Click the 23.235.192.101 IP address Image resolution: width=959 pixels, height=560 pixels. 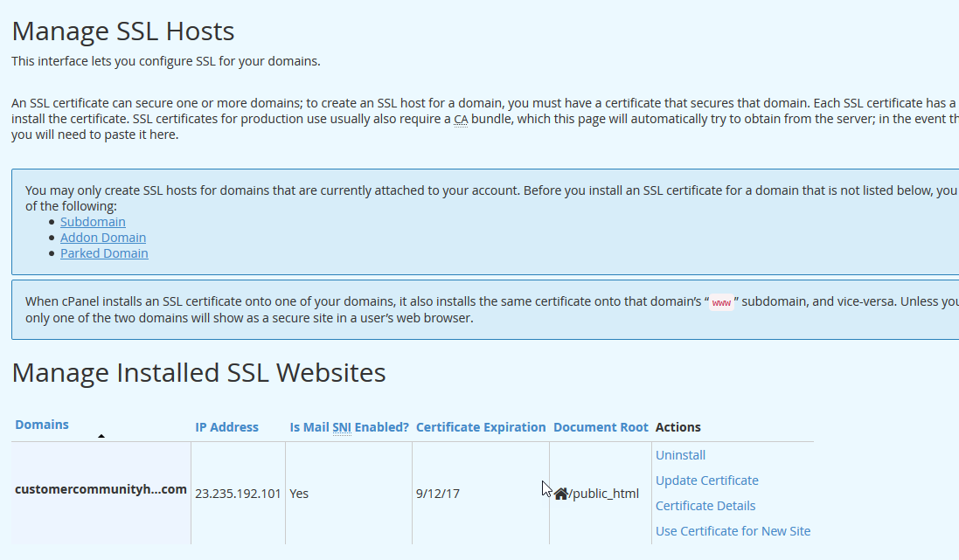click(238, 494)
